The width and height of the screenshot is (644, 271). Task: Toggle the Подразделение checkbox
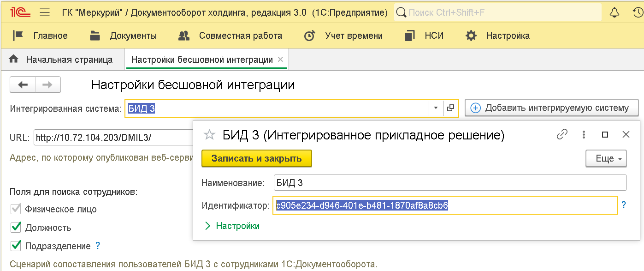point(16,246)
